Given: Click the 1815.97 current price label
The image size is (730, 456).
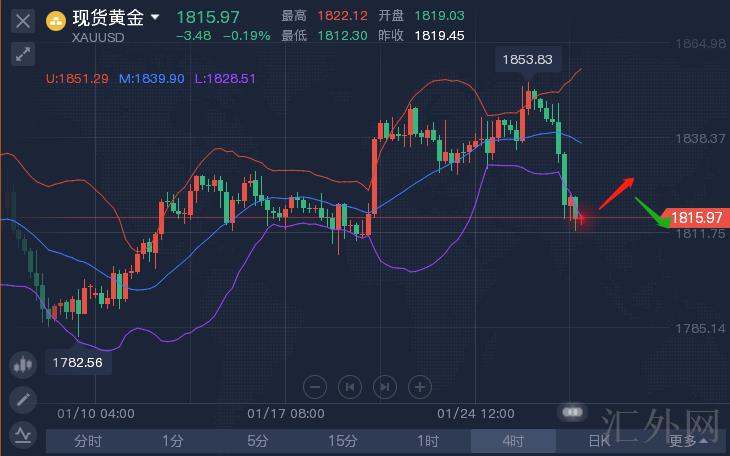Looking at the screenshot, I should [x=697, y=217].
